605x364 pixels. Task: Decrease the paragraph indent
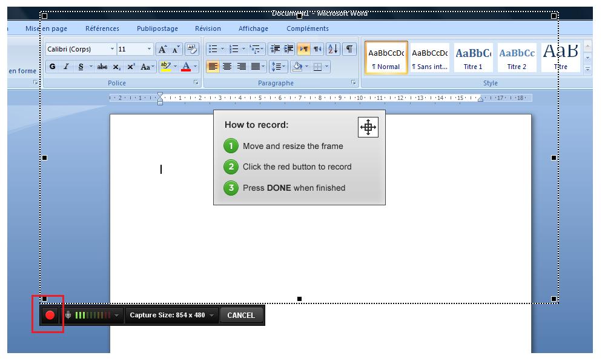coord(275,49)
